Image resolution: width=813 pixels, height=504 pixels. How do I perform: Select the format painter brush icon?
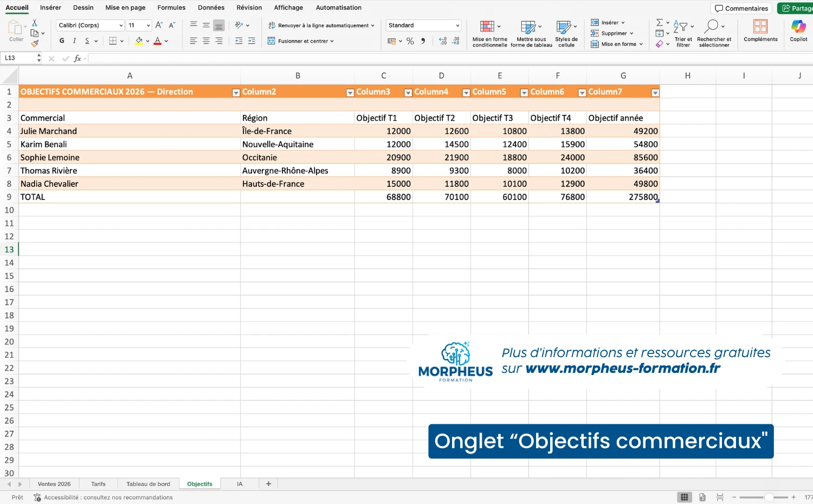click(x=35, y=43)
